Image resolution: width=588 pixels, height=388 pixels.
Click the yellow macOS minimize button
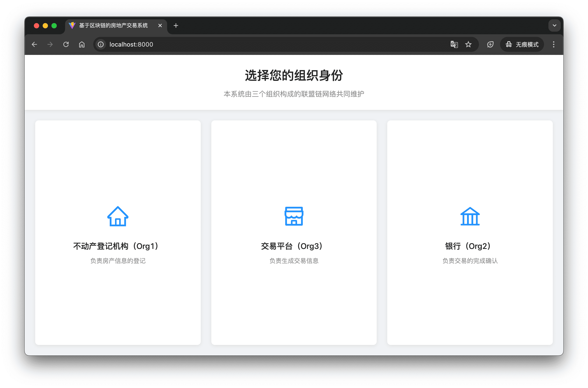(x=45, y=26)
